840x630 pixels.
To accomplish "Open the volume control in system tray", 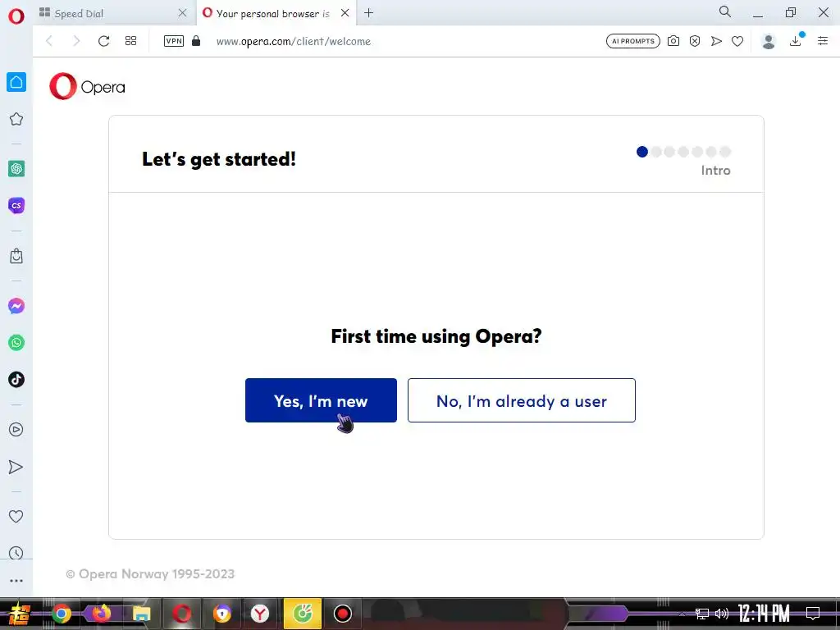I will (722, 614).
